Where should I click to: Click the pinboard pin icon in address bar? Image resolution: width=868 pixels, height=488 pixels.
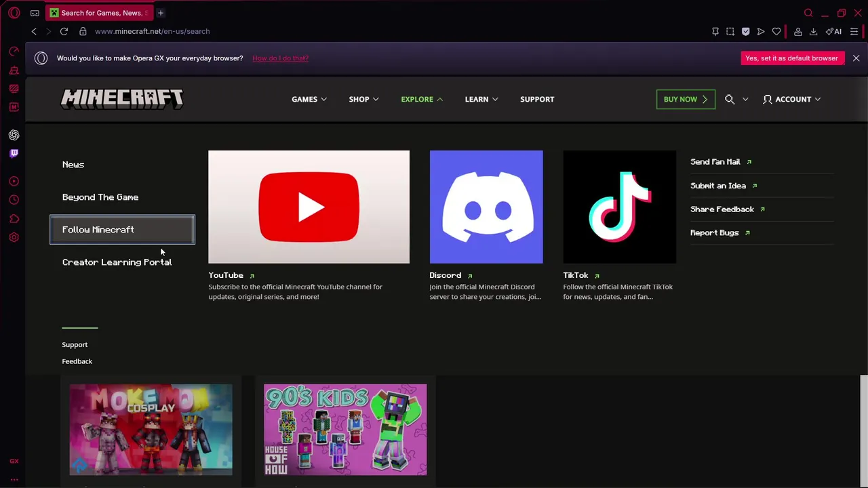point(715,31)
